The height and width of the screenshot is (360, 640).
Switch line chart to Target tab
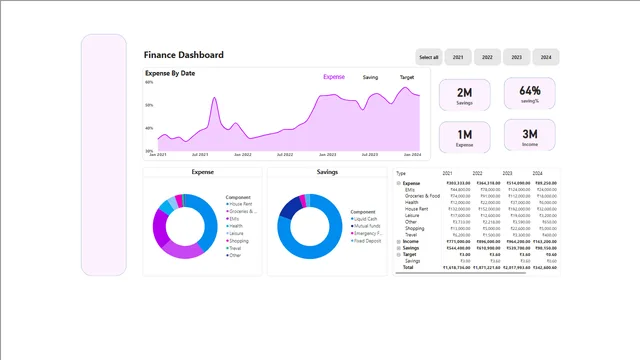(x=407, y=77)
